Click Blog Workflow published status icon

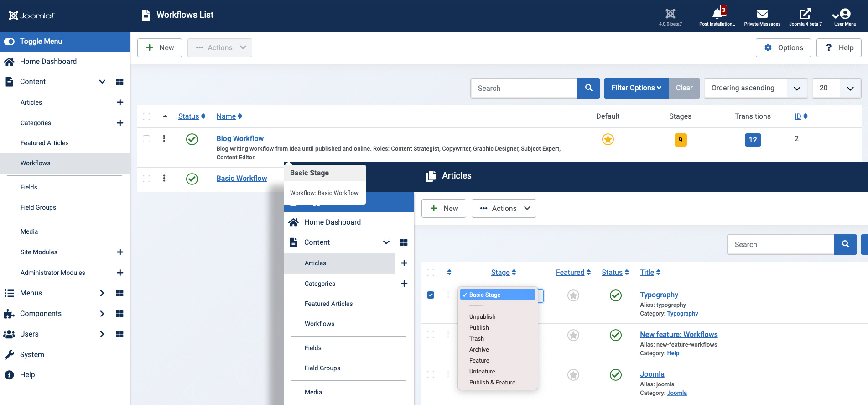pyautogui.click(x=192, y=139)
